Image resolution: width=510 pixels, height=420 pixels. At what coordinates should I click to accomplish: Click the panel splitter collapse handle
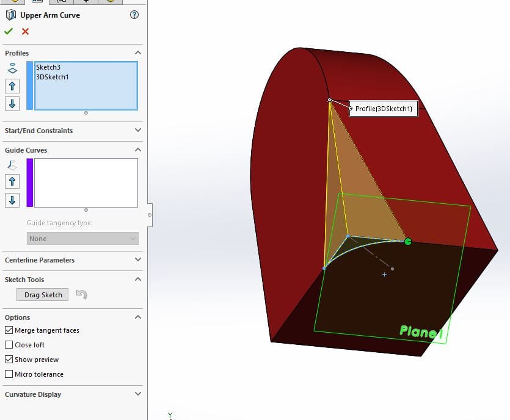tap(150, 215)
